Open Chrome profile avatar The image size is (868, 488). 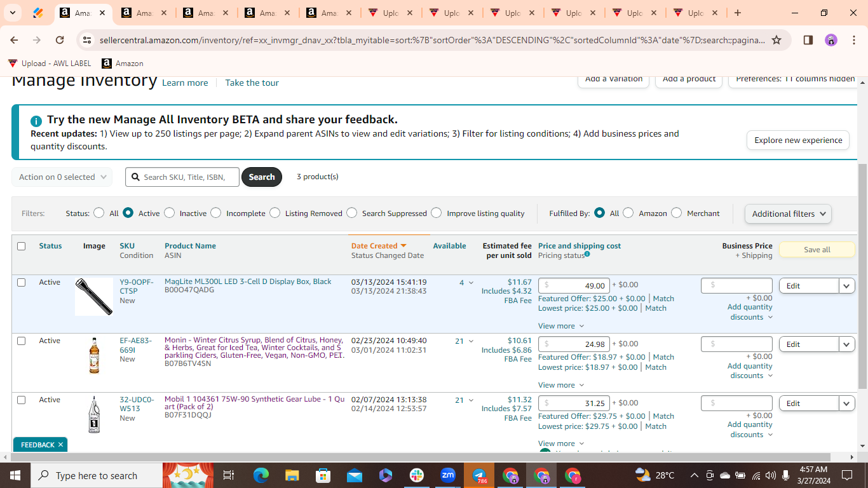(831, 40)
